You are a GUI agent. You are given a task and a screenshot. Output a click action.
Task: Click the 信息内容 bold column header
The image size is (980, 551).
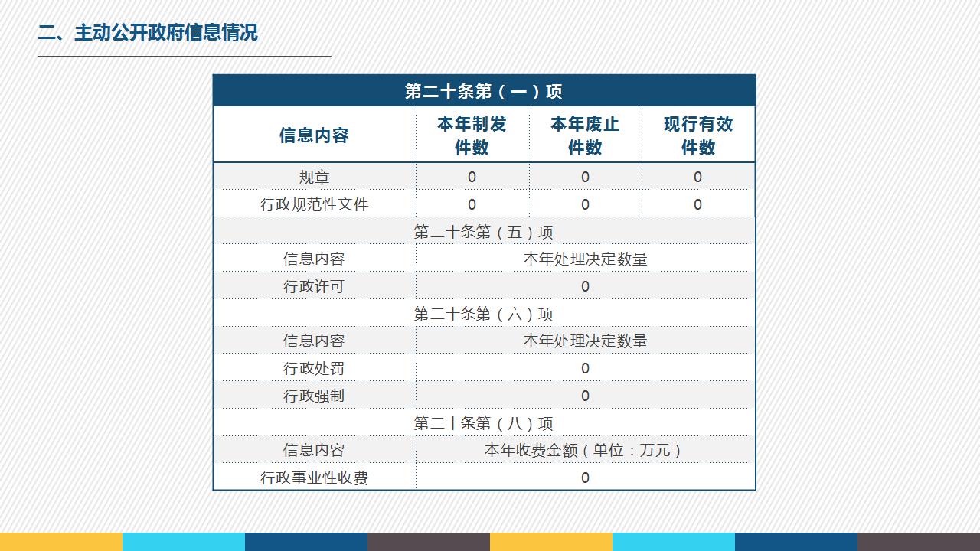coord(314,135)
